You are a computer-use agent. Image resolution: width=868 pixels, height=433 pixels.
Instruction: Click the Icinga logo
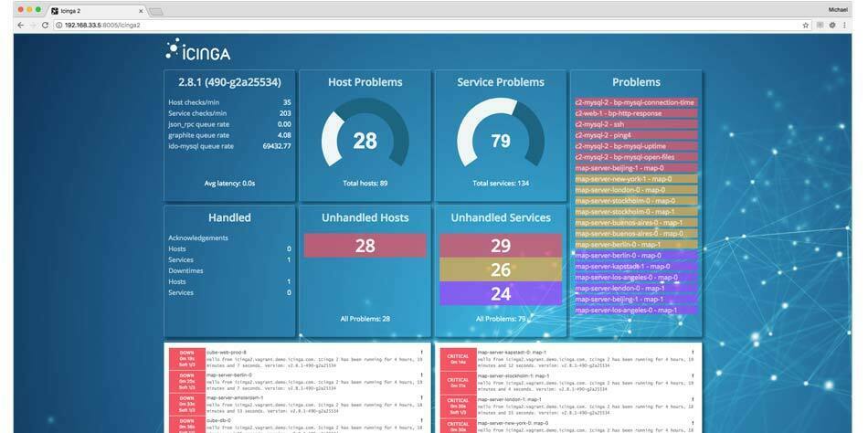[x=197, y=49]
